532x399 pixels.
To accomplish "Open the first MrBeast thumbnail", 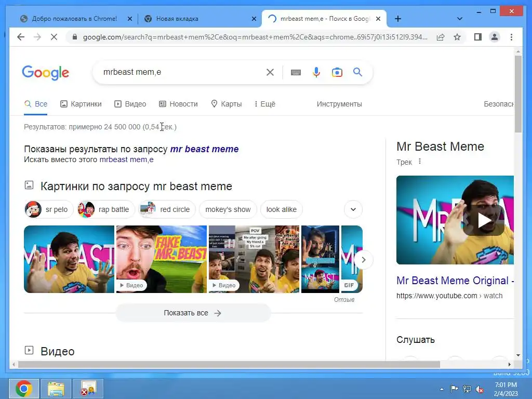I will point(69,259).
